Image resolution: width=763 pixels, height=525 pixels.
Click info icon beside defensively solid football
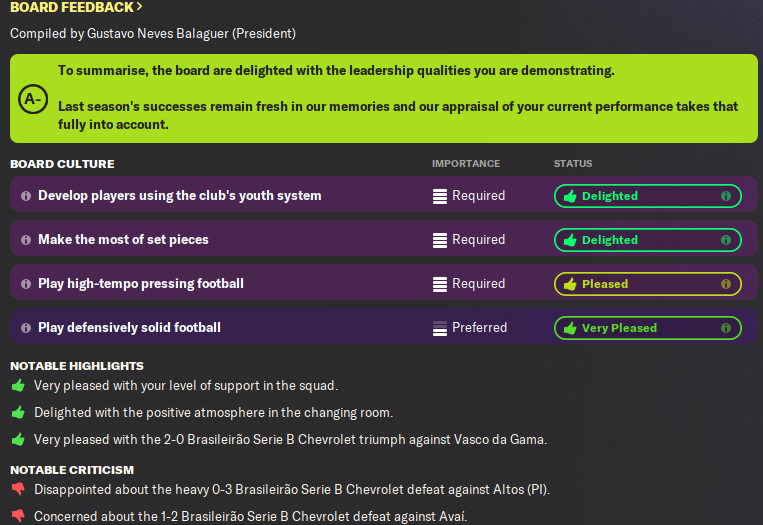coord(26,328)
